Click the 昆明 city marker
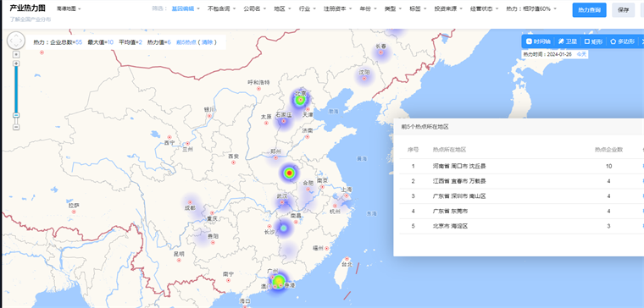The image size is (644, 308). tap(179, 260)
